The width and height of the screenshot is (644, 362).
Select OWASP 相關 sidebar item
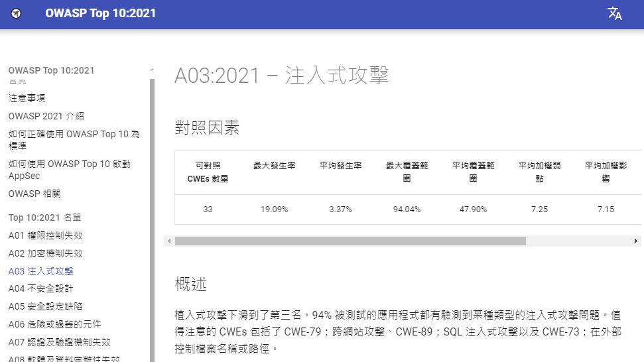coord(34,194)
